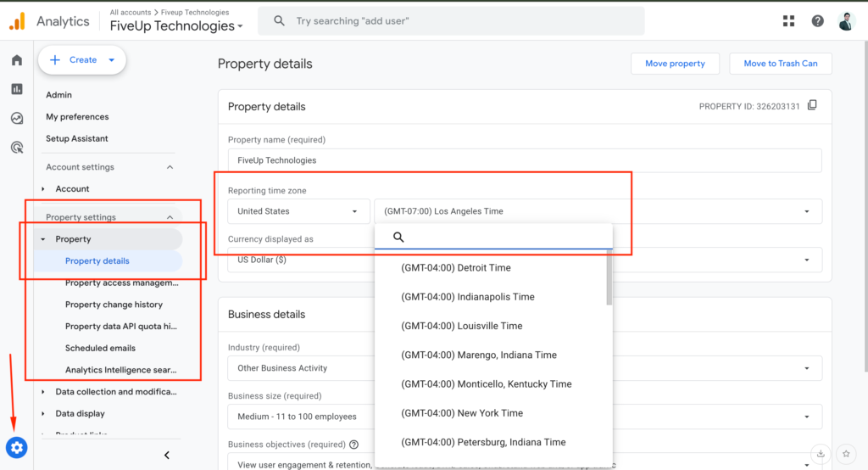The height and width of the screenshot is (470, 868).
Task: Collapse the Property tree item
Action: pos(43,239)
